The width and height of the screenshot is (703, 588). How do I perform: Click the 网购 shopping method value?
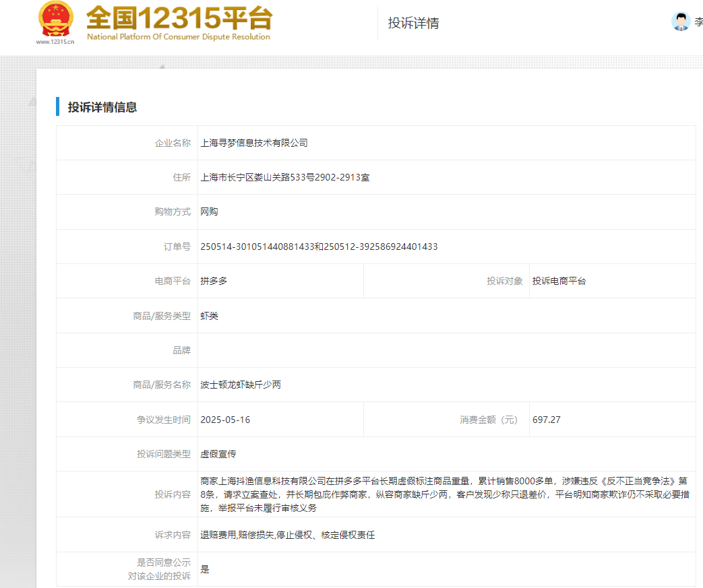[x=209, y=211]
